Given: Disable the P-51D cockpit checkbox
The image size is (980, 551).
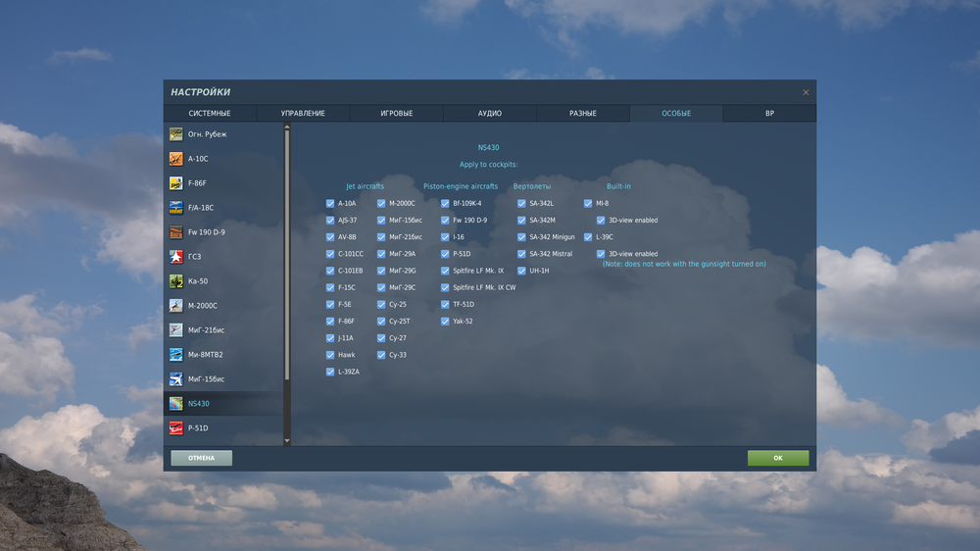Looking at the screenshot, I should [445, 254].
